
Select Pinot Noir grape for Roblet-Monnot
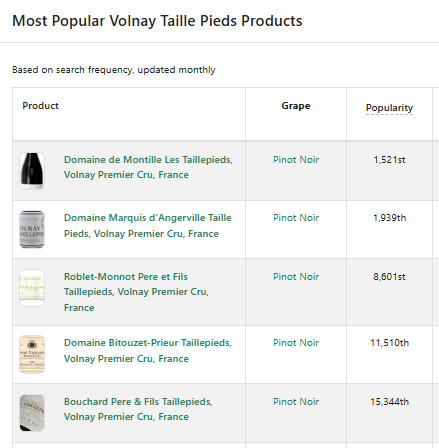point(296,277)
